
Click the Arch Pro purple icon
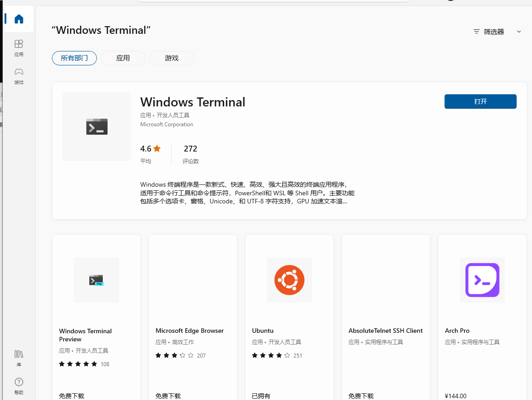482,280
